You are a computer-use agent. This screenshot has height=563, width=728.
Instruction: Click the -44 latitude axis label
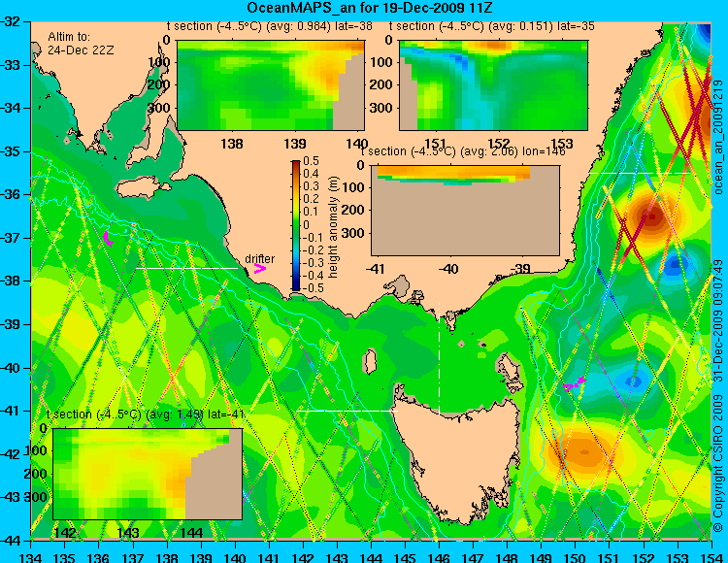pyautogui.click(x=10, y=541)
